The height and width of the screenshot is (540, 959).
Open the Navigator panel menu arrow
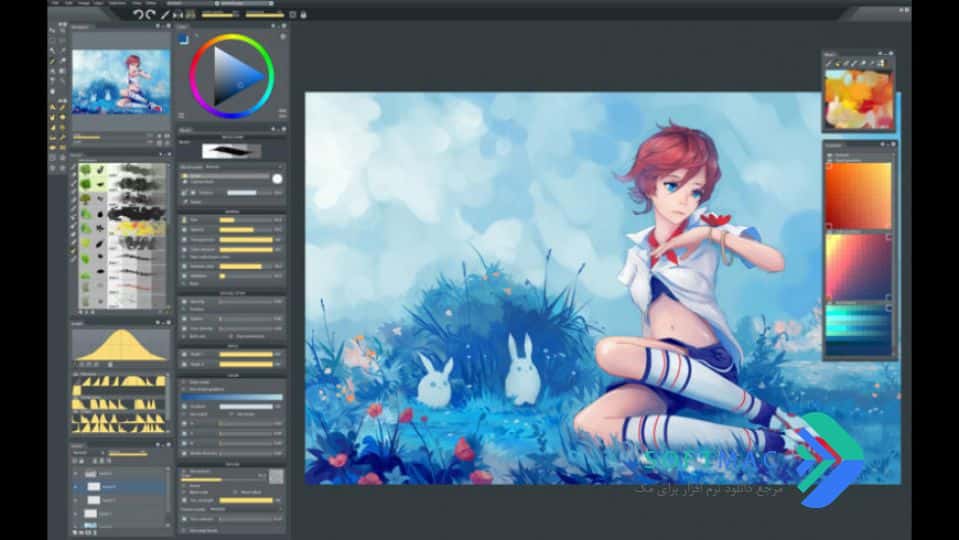(x=158, y=26)
